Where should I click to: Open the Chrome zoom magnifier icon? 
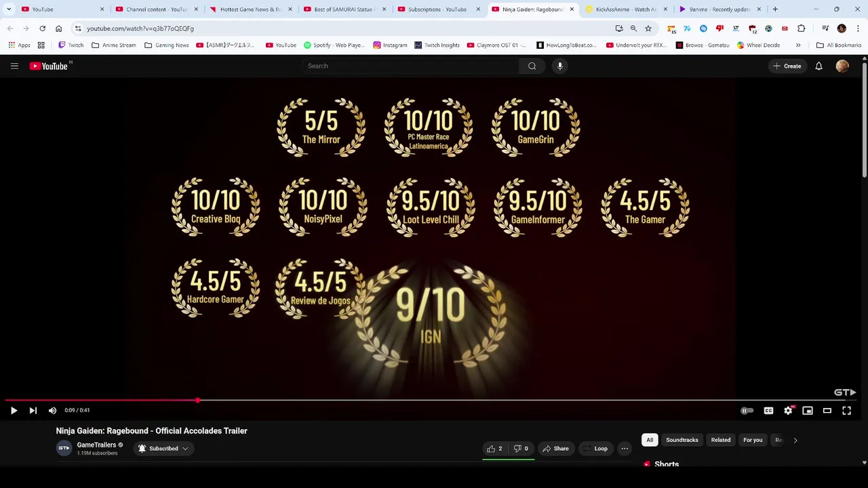[633, 28]
